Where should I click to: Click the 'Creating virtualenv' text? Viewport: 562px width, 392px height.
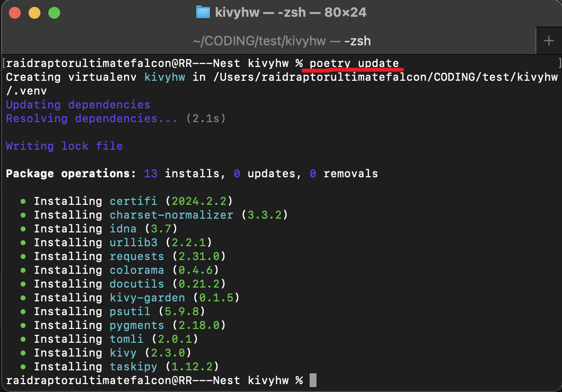[71, 77]
